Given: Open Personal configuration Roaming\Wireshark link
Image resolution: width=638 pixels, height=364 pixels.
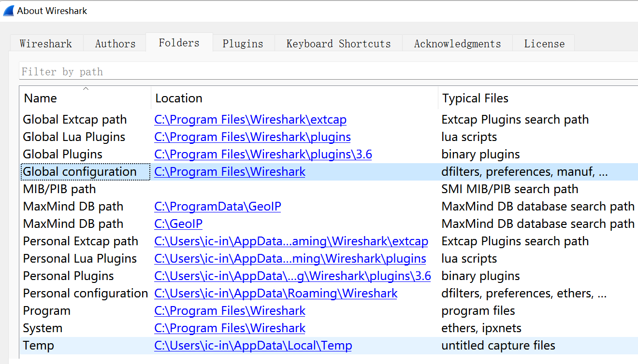Looking at the screenshot, I should click(x=275, y=294).
